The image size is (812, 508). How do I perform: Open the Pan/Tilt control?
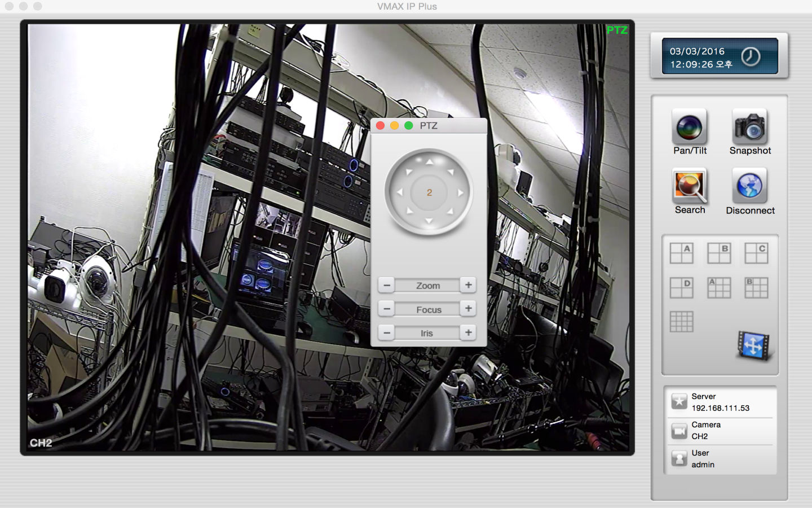pos(689,132)
